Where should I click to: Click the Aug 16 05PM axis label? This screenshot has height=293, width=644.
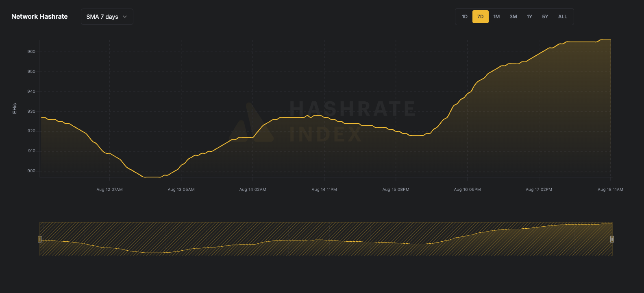pos(467,190)
